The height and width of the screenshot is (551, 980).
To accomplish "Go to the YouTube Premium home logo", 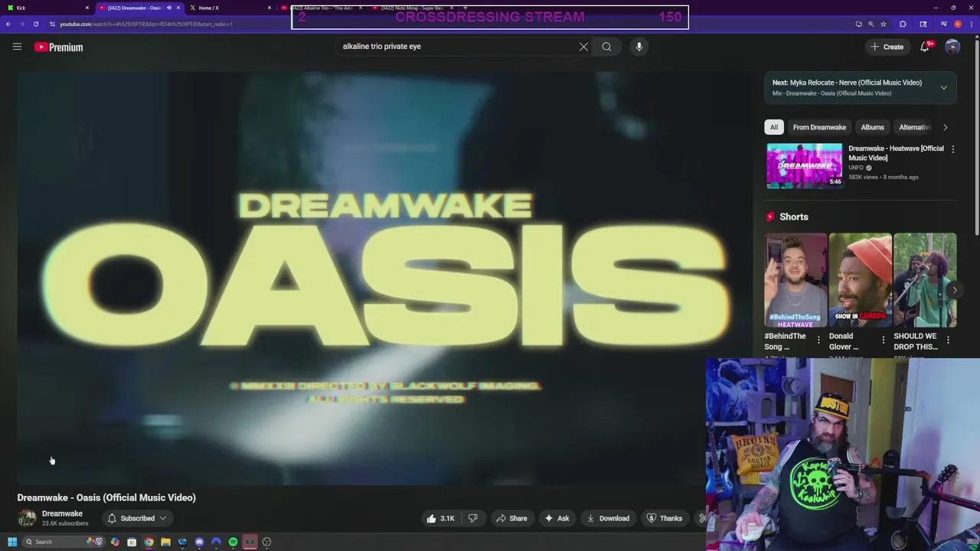I will (x=58, y=47).
